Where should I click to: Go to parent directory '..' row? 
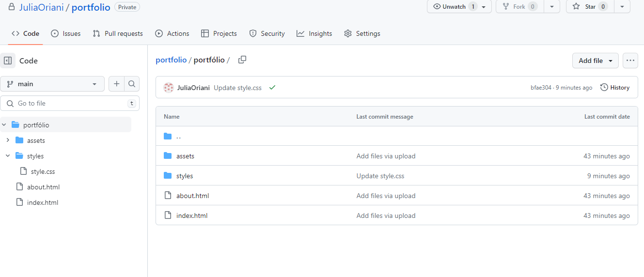[x=396, y=136]
